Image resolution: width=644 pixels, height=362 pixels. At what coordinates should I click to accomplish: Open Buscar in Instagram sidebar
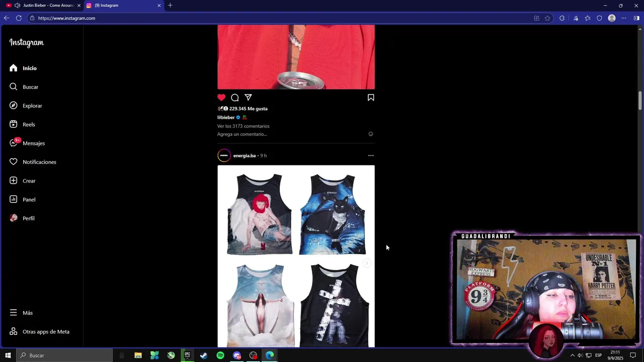click(24, 87)
